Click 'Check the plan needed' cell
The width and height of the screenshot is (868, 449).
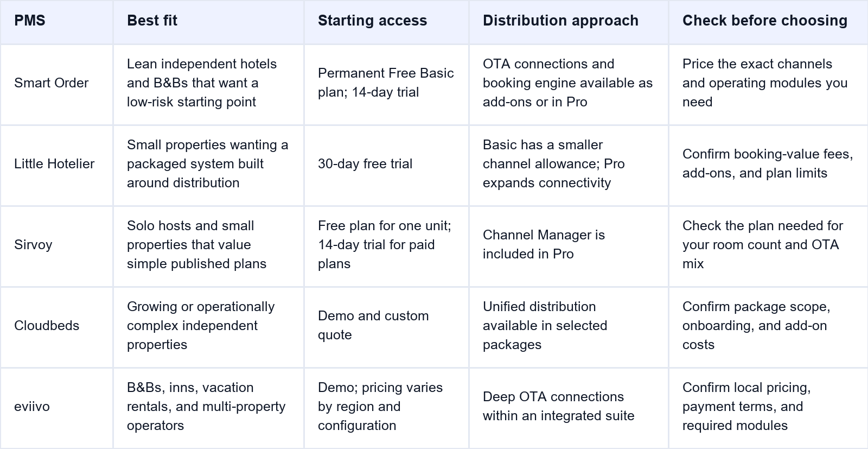click(x=768, y=246)
